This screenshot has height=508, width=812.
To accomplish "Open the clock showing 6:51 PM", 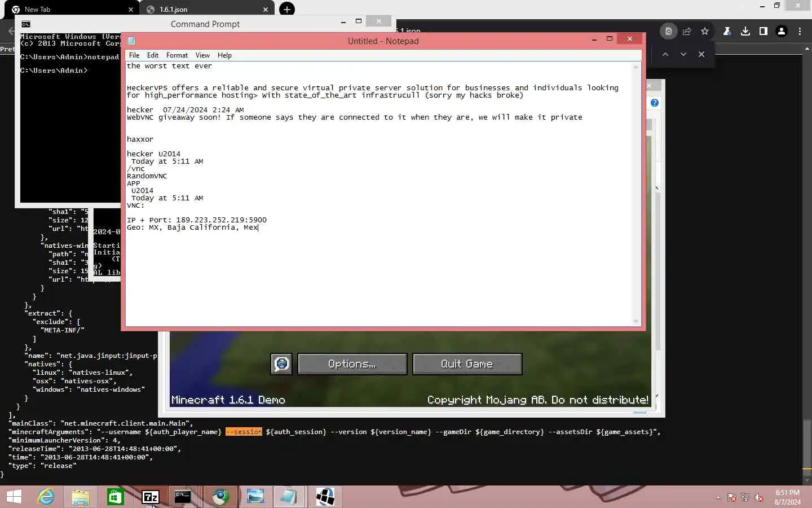I will (787, 497).
